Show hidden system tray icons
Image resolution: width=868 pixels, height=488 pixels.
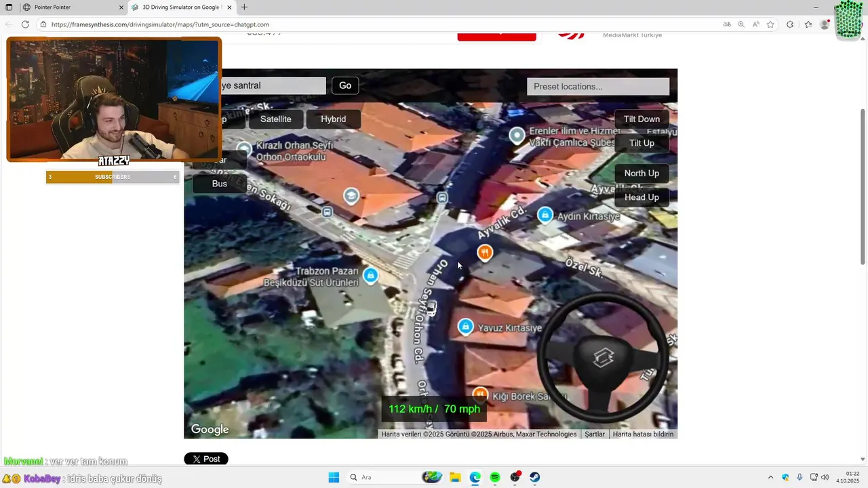(x=770, y=477)
